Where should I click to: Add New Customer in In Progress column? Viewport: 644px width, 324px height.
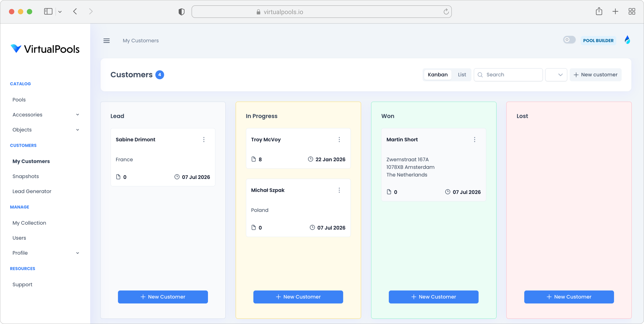tap(298, 297)
